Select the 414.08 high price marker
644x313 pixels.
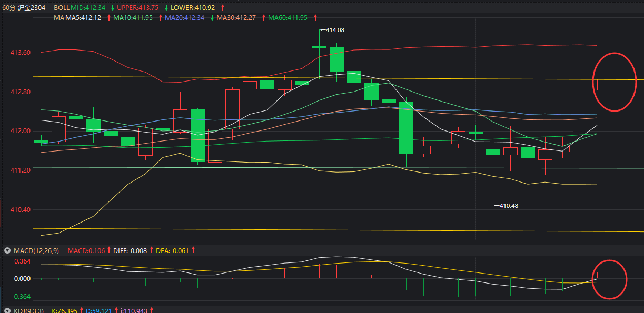click(x=334, y=30)
